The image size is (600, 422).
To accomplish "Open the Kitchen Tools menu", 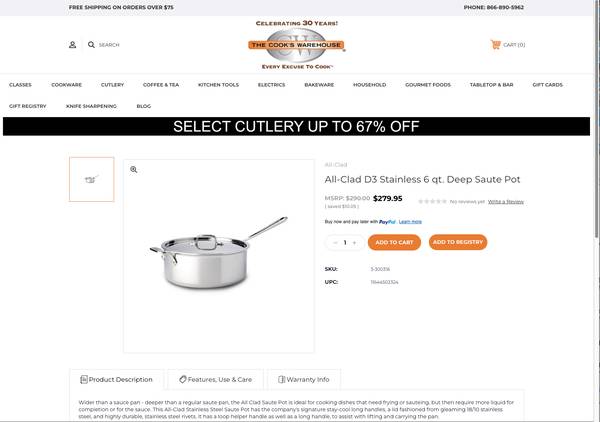I will click(218, 85).
